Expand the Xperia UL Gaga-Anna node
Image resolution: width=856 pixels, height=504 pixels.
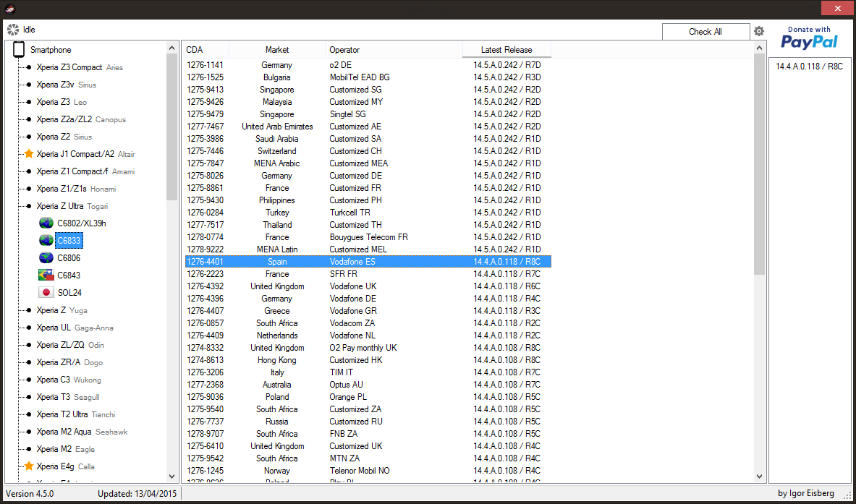coord(27,328)
